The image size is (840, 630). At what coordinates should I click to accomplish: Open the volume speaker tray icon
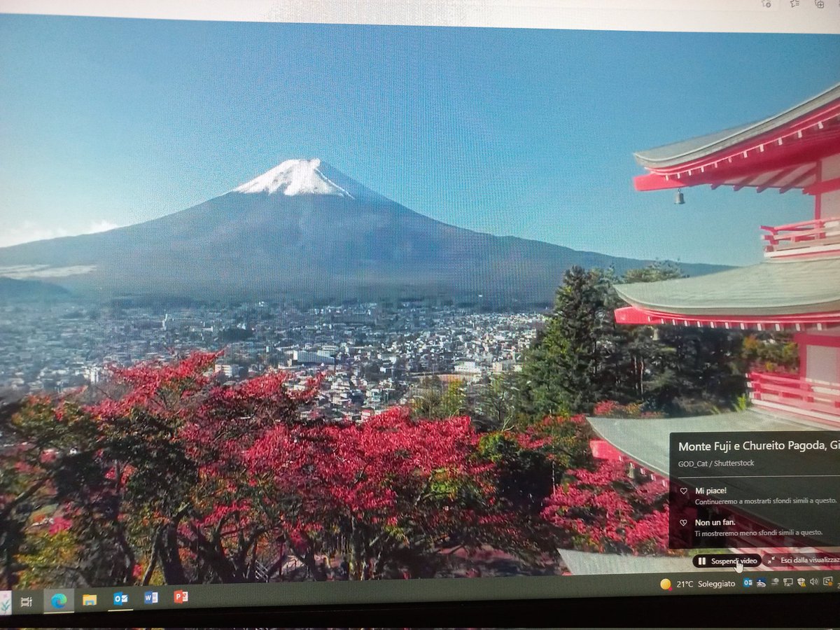click(x=814, y=582)
